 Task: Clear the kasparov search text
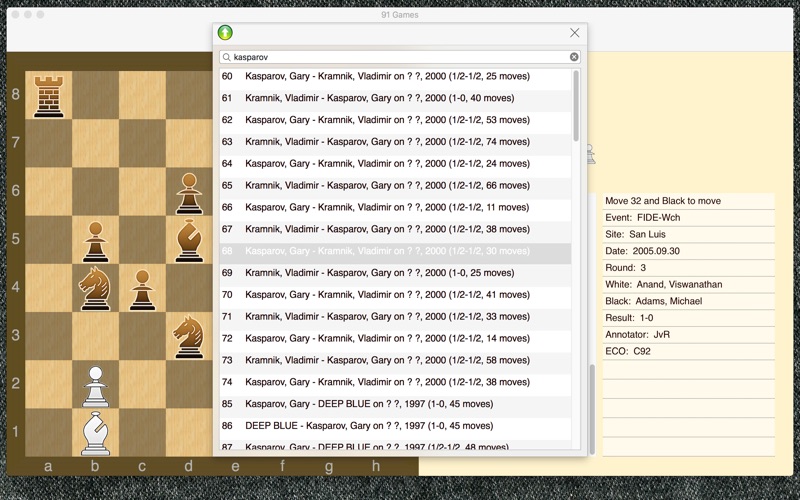point(574,57)
